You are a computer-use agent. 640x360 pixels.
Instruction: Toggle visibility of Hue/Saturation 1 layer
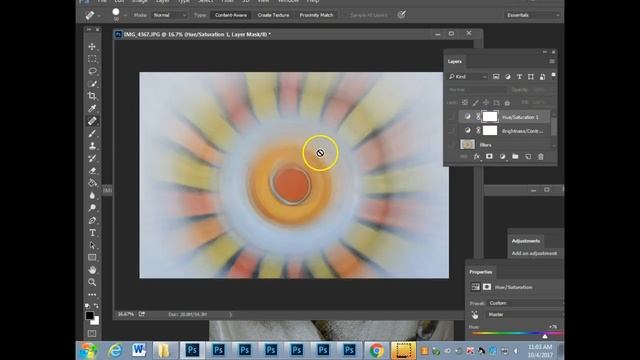pos(451,117)
